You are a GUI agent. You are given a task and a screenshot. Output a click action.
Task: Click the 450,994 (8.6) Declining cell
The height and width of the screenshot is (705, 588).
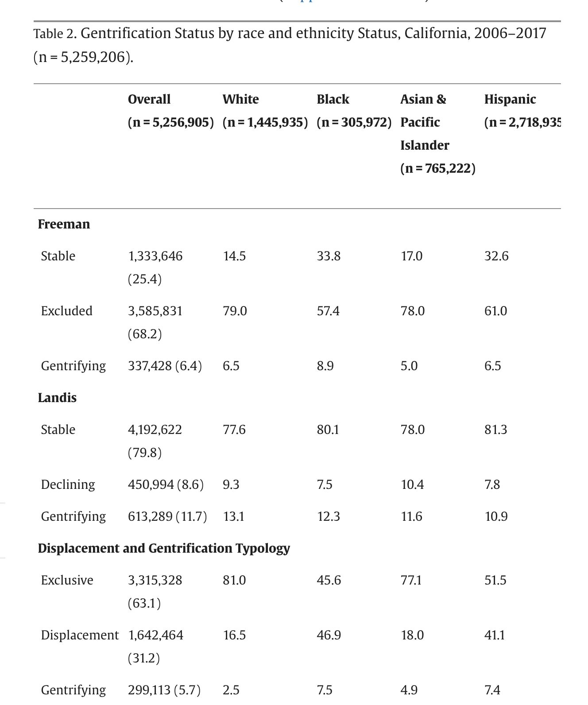tap(166, 484)
